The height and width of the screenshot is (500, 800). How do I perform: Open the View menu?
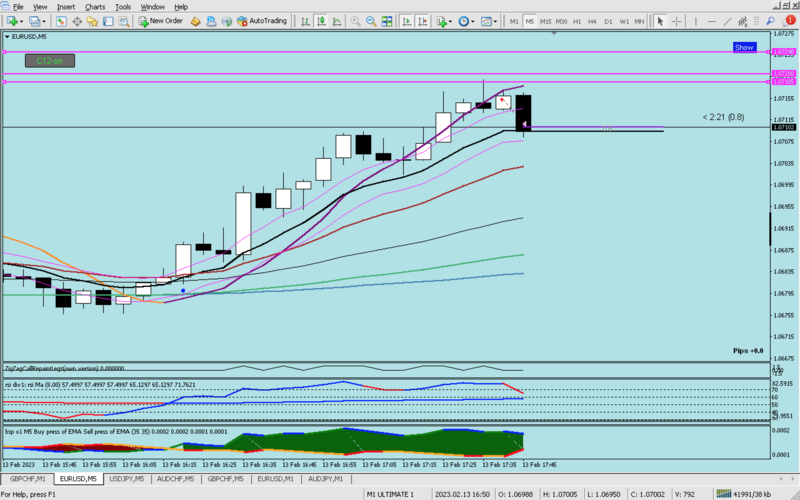pyautogui.click(x=40, y=7)
